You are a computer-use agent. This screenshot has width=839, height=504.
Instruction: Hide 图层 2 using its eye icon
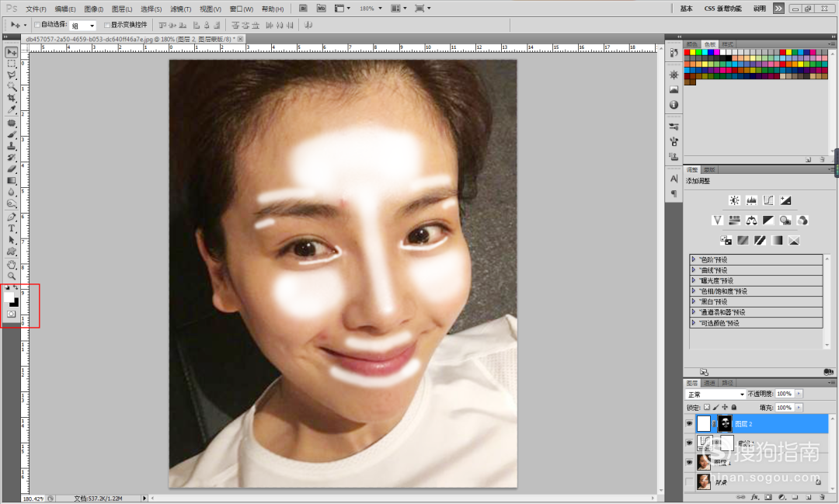tap(689, 424)
